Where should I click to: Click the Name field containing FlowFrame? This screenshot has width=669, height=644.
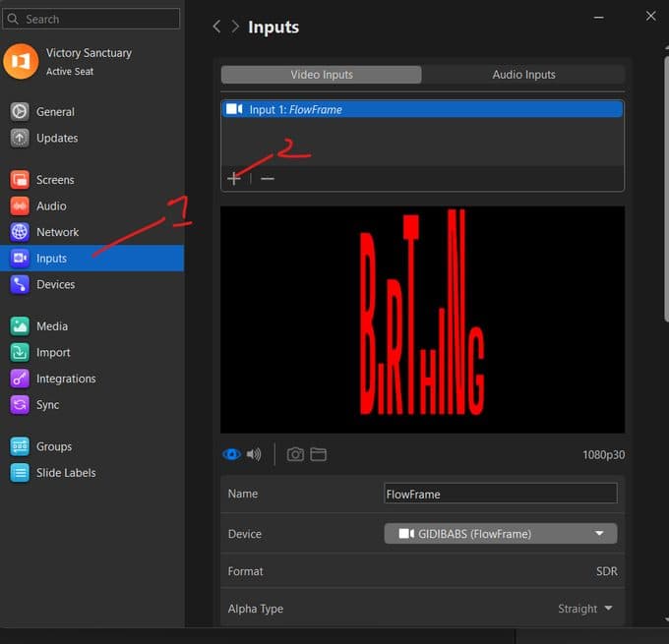point(501,494)
